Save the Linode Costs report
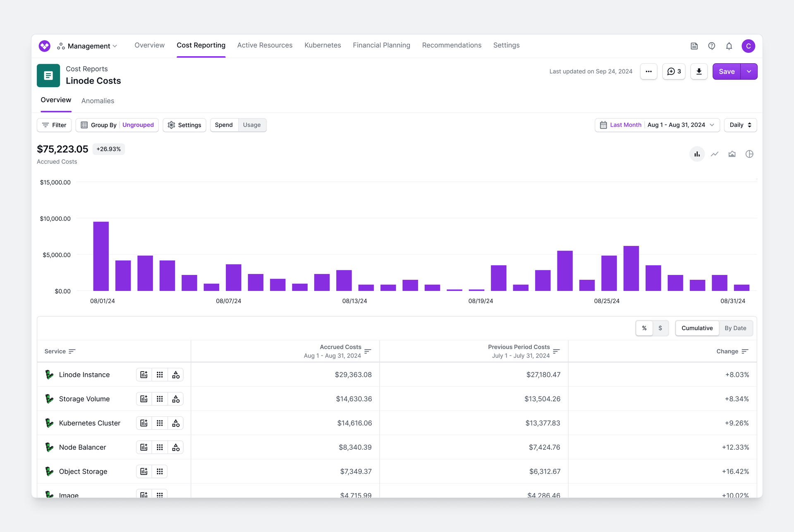Image resolution: width=794 pixels, height=532 pixels. tap(727, 71)
